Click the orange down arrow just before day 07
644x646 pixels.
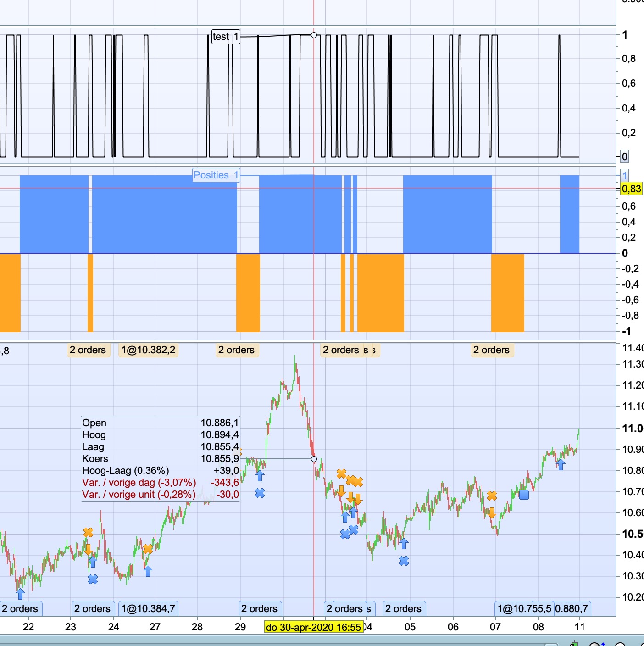click(492, 512)
